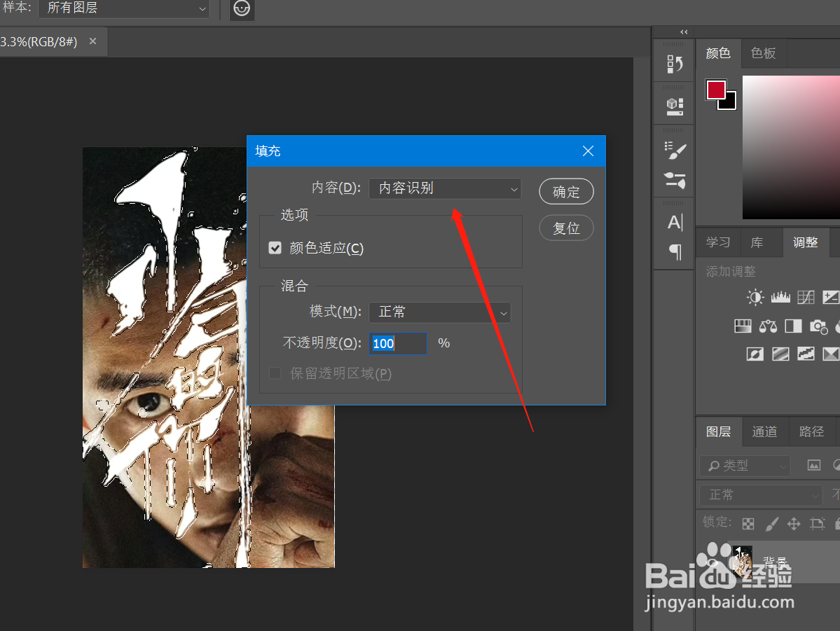Image resolution: width=840 pixels, height=631 pixels.
Task: Open the Character panel icon
Action: pyautogui.click(x=675, y=222)
